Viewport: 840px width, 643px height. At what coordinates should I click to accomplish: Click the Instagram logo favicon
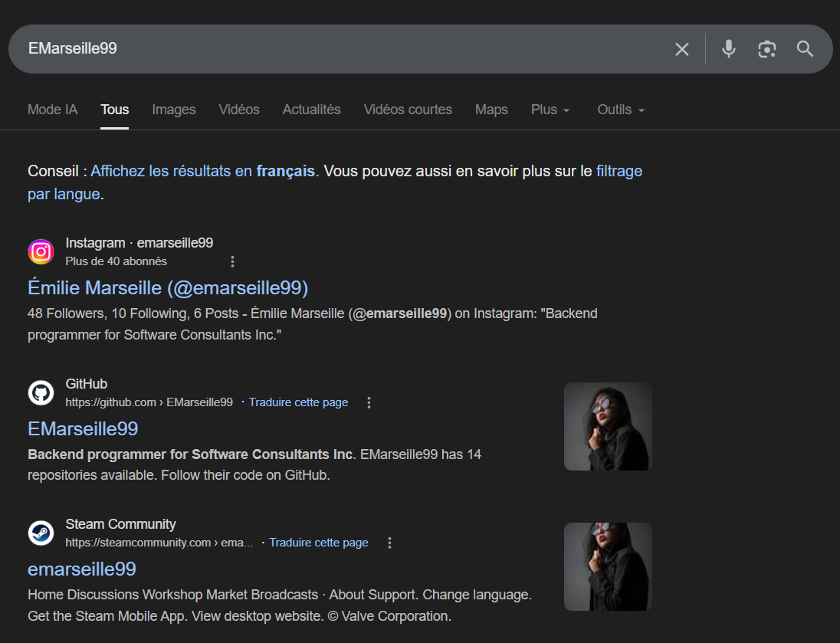point(41,252)
